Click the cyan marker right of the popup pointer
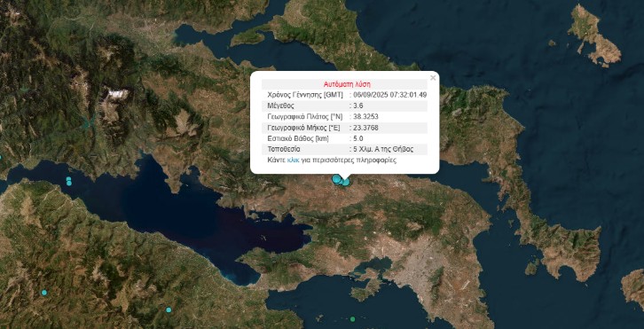This screenshot has width=644, height=329. point(346,182)
